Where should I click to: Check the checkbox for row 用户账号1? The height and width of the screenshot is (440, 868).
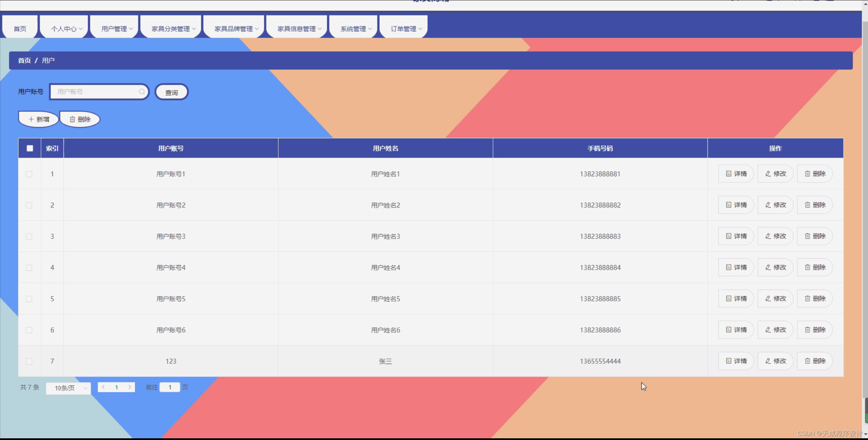tap(29, 174)
